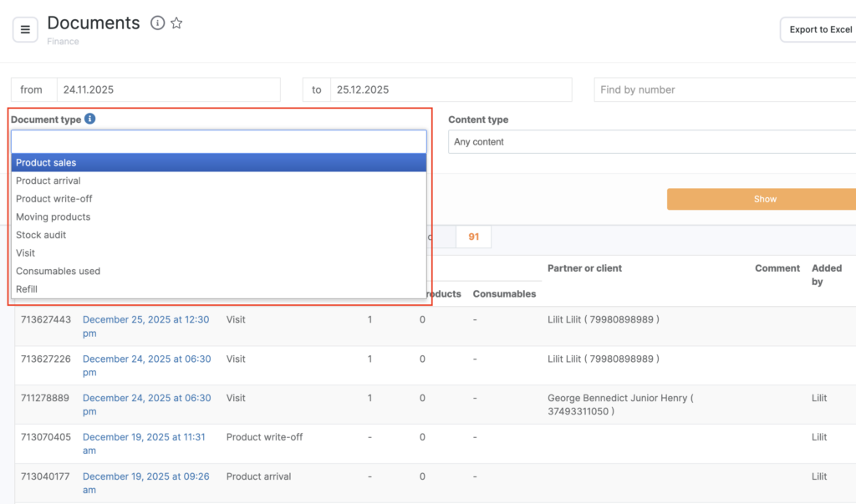Click the from date field

167,89
